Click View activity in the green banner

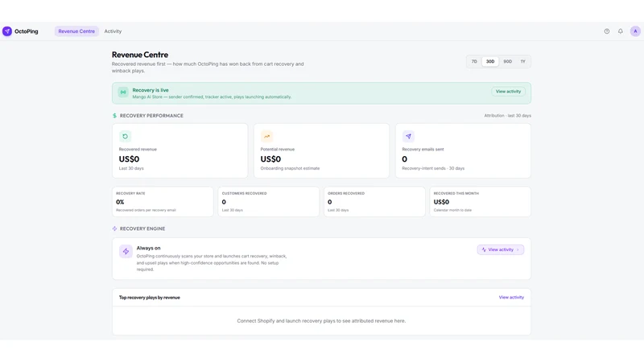[x=508, y=92]
